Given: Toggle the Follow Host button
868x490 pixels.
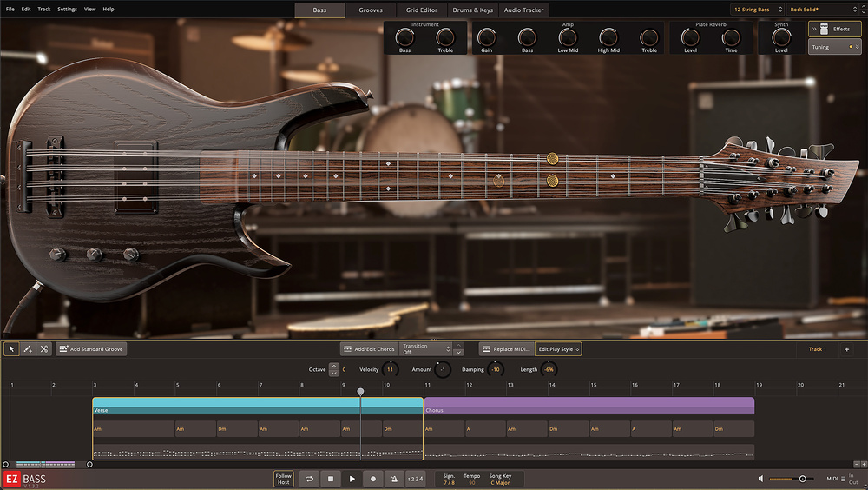Looking at the screenshot, I should 284,479.
